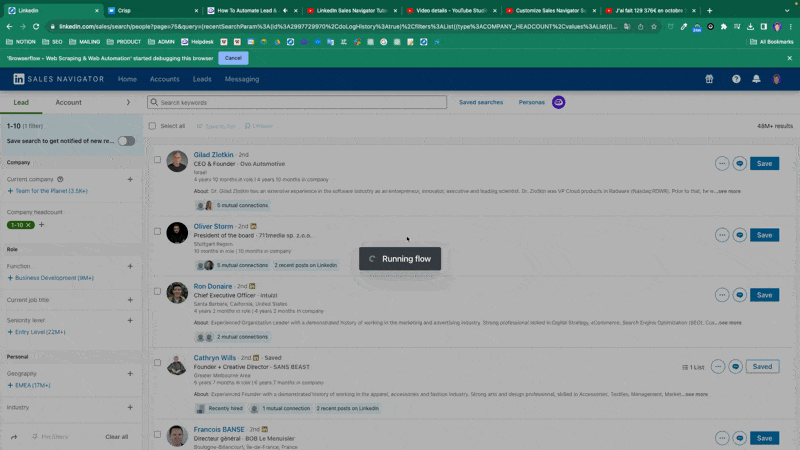Message Ron Donaire via chat icon
800x450 pixels.
tap(740, 295)
